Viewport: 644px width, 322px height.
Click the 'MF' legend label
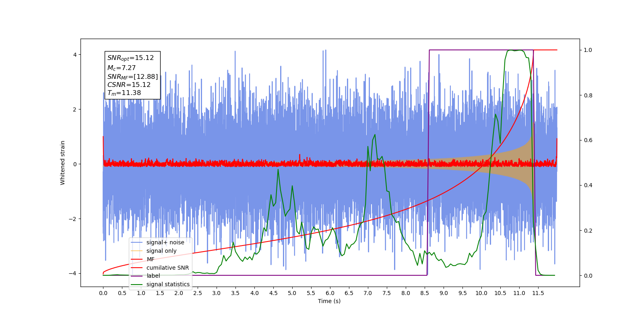point(151,259)
